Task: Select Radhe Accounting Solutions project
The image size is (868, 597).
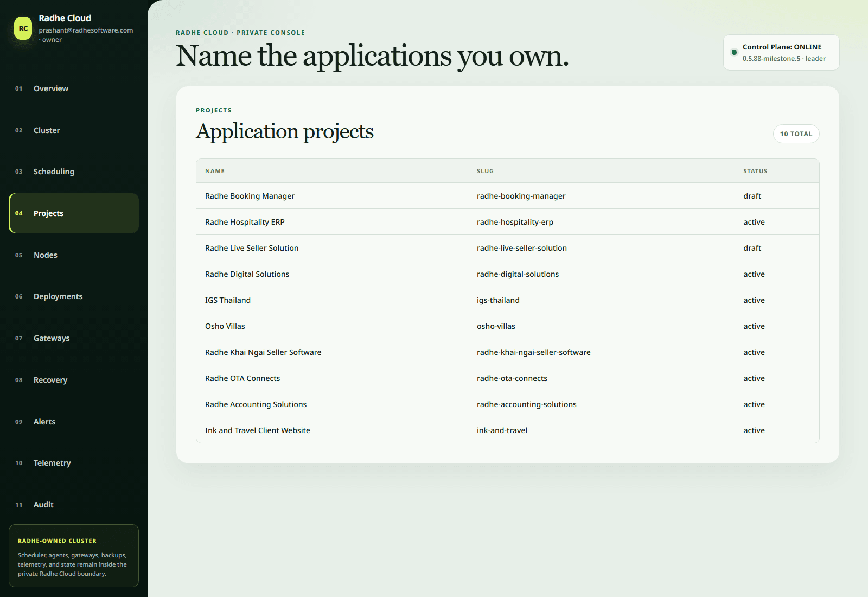Action: [x=256, y=404]
